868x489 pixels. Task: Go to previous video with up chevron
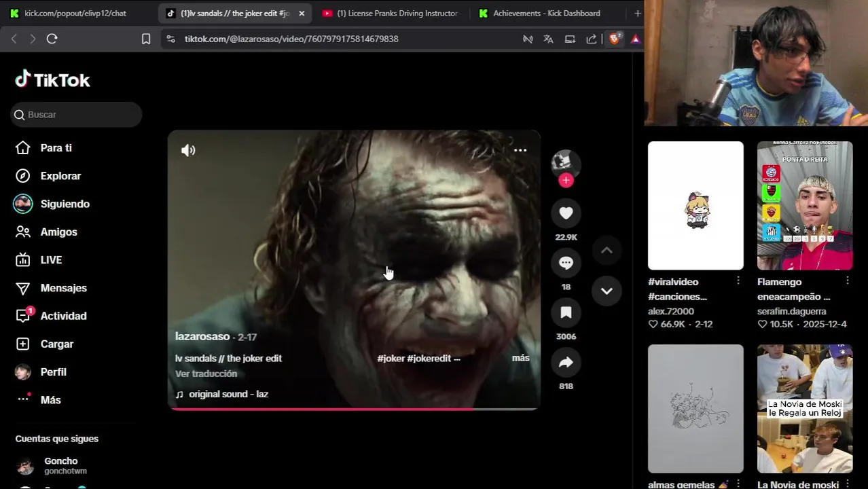607,251
